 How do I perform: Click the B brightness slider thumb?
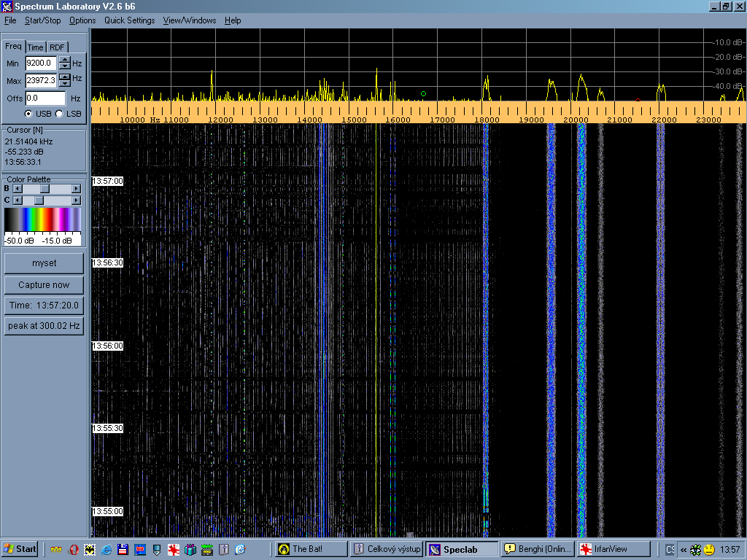tap(44, 189)
